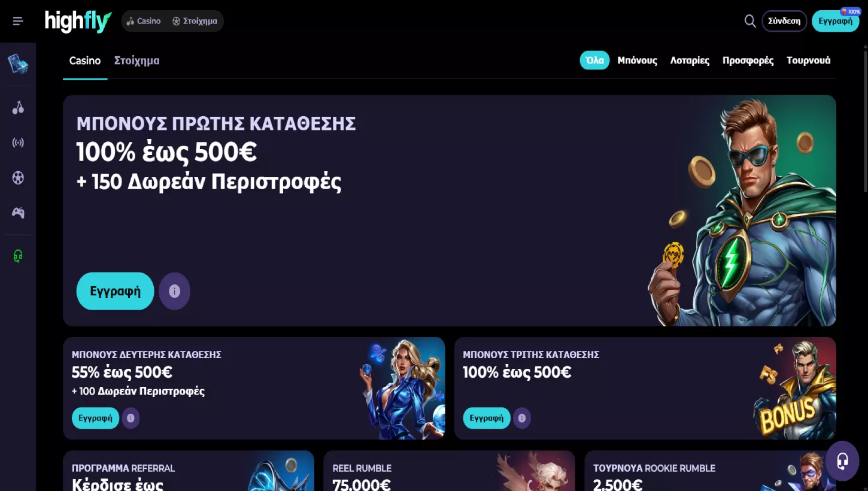Select the soccer ball sports icon in sidebar
The width and height of the screenshot is (868, 491).
coord(18,178)
